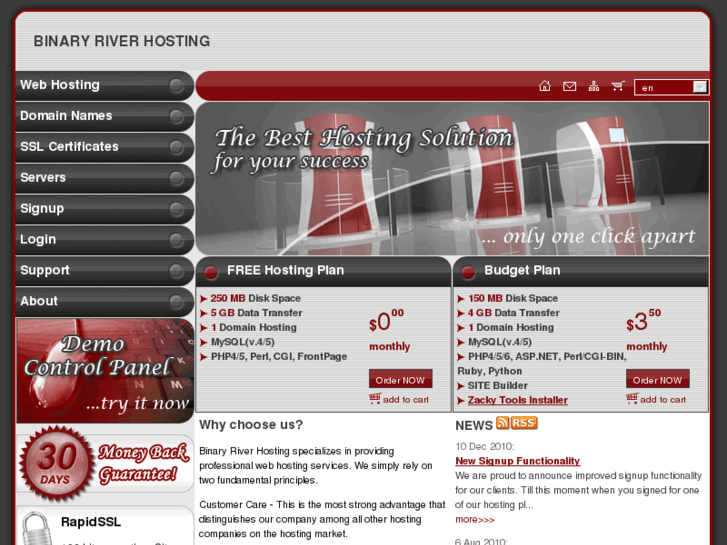Click Order NOW for FREE Hosting Plan
This screenshot has width=727, height=545.
[401, 379]
